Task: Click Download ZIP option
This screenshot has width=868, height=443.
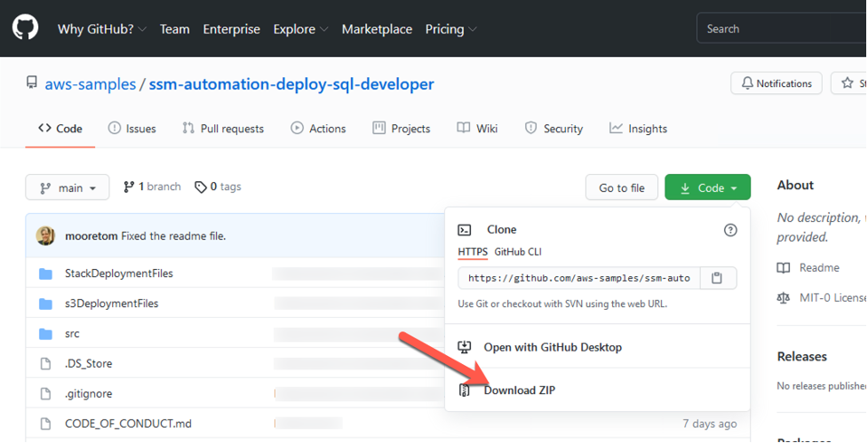Action: click(519, 390)
